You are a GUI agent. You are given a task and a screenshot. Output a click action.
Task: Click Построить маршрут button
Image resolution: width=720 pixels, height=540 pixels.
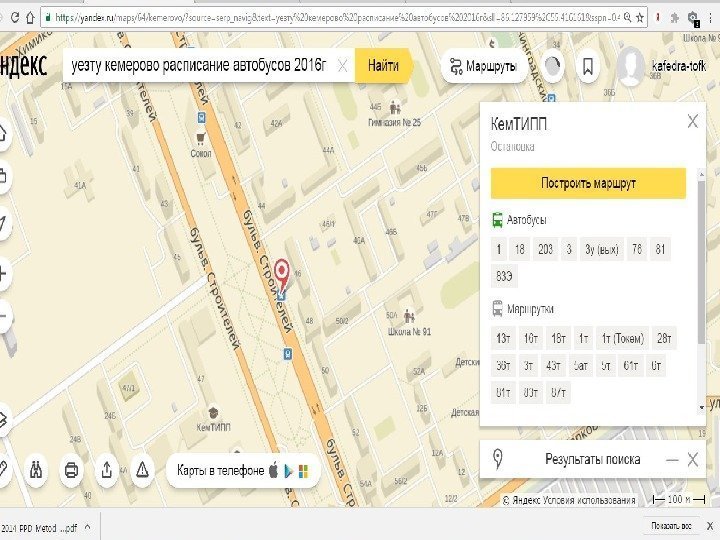588,183
